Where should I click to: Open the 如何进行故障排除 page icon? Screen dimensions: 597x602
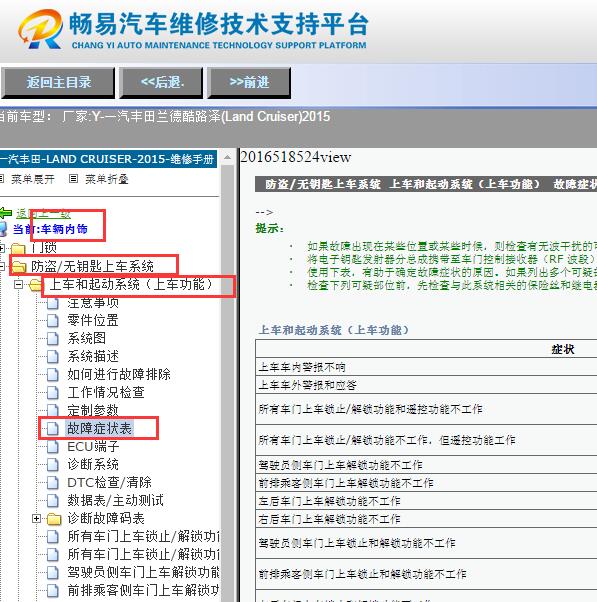pos(53,374)
